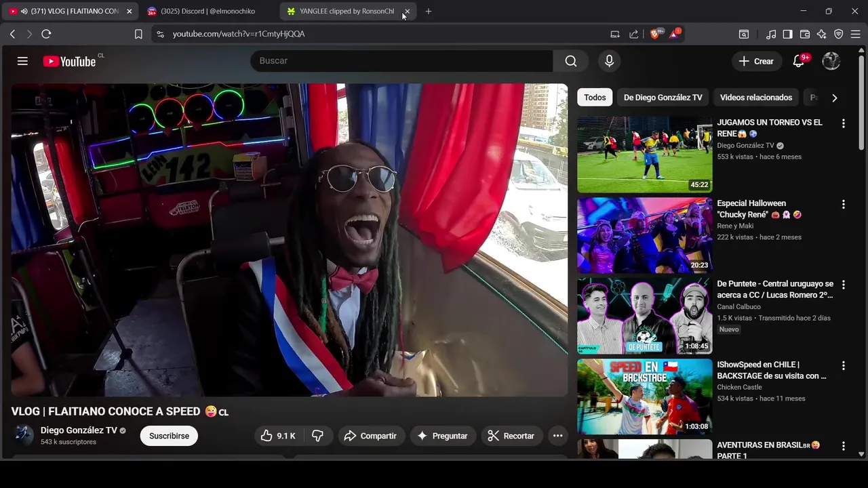Open the account avatar menu
Image resolution: width=868 pixels, height=488 pixels.
coord(831,61)
